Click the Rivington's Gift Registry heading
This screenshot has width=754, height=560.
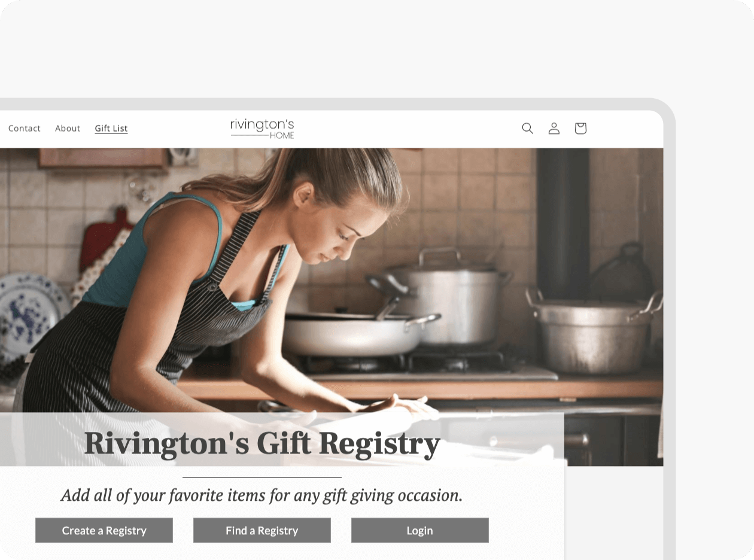[262, 443]
